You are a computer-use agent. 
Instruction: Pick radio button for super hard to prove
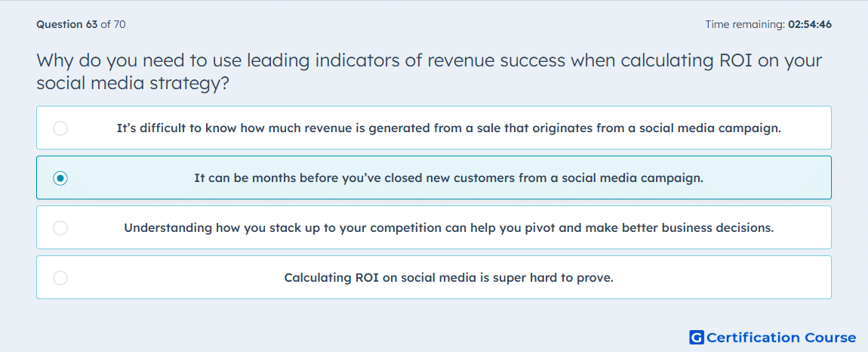(60, 278)
